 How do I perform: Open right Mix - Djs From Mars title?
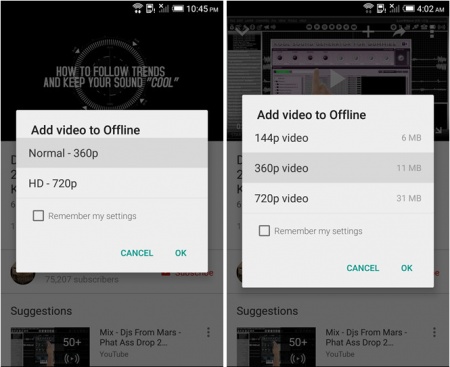point(366,337)
